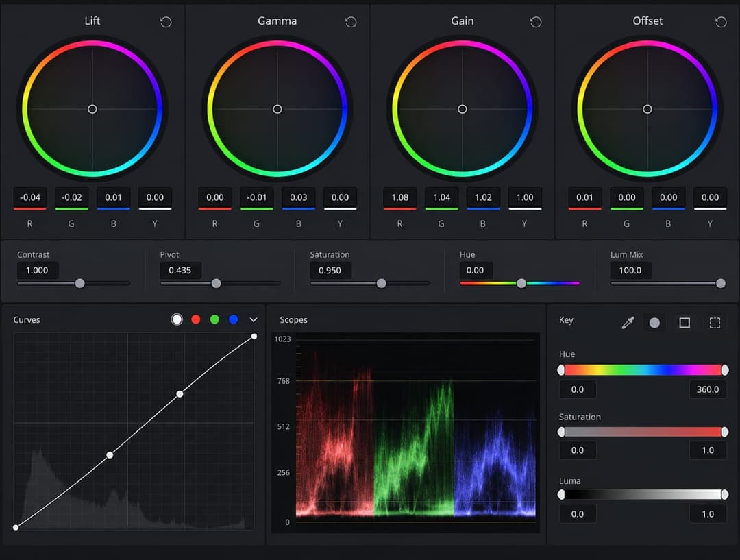
Task: Click the rainbow Hue slider handle
Action: coord(521,283)
